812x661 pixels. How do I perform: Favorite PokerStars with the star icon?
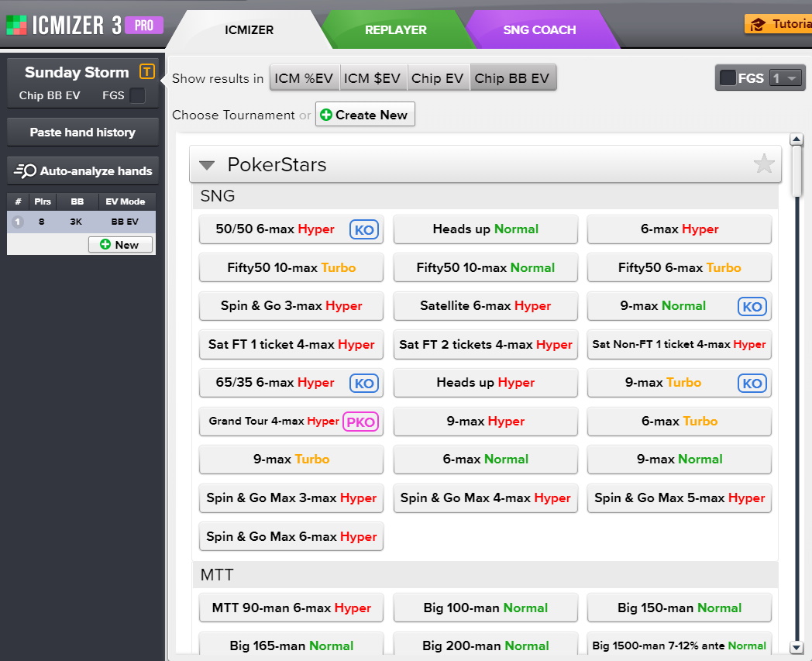pyautogui.click(x=764, y=164)
